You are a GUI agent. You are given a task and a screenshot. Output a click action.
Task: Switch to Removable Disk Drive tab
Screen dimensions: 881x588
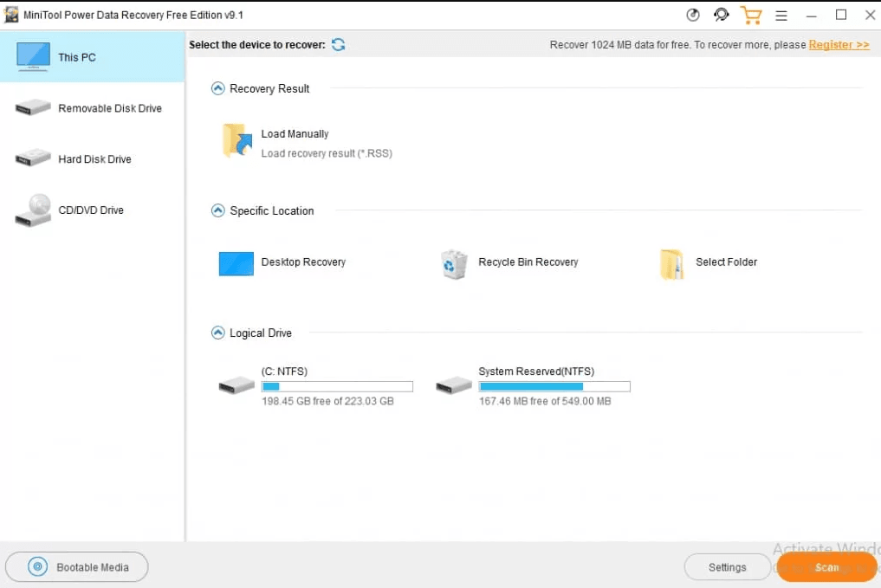(x=92, y=108)
